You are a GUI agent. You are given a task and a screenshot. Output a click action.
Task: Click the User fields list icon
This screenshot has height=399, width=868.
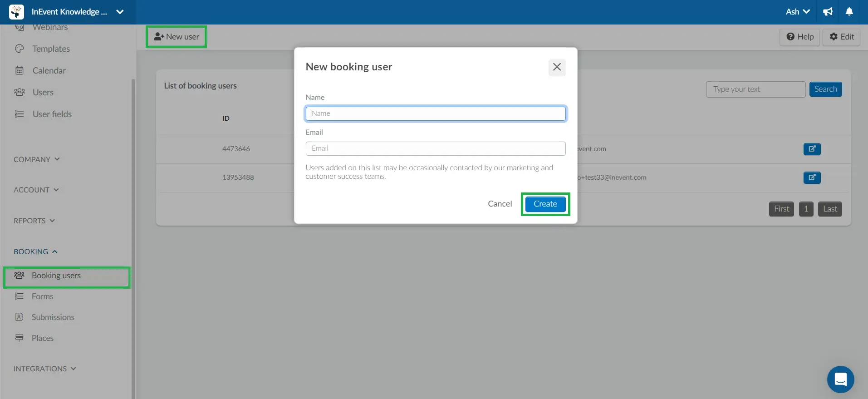19,114
